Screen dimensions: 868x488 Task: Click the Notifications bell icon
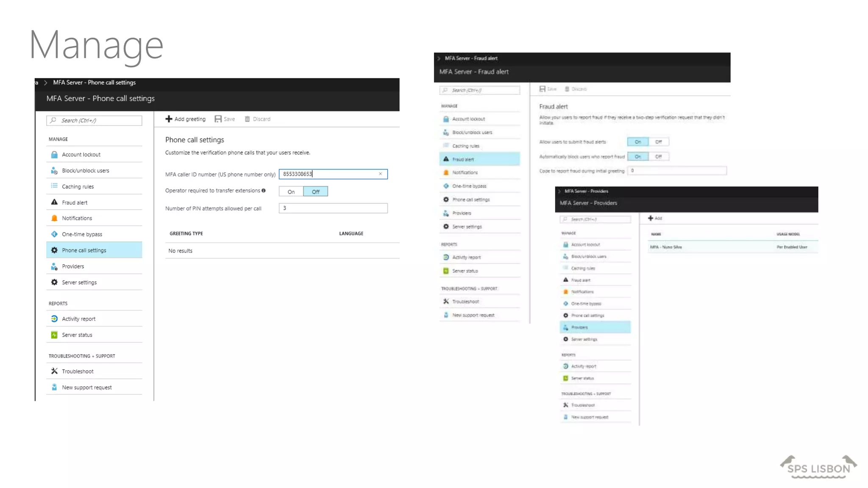coord(54,218)
